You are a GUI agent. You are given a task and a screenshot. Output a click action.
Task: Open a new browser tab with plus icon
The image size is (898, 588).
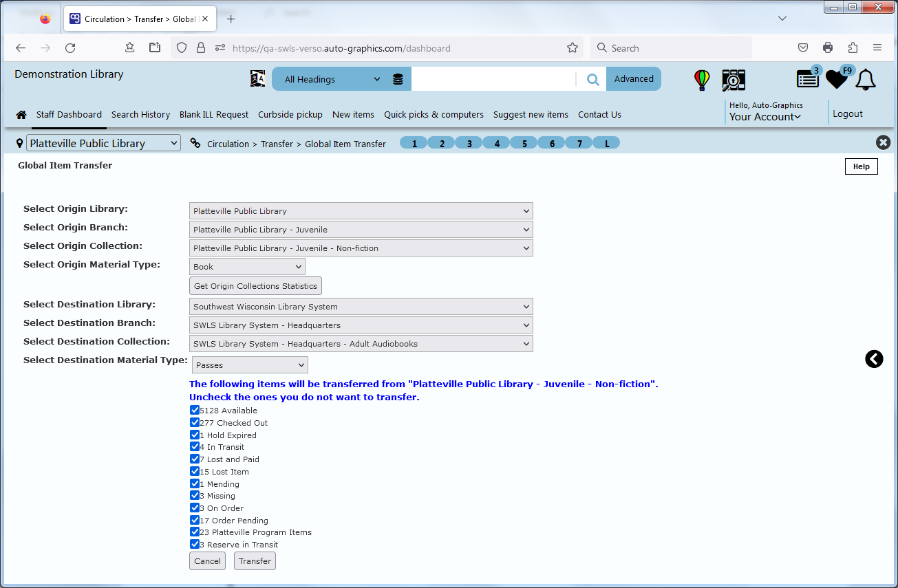231,19
